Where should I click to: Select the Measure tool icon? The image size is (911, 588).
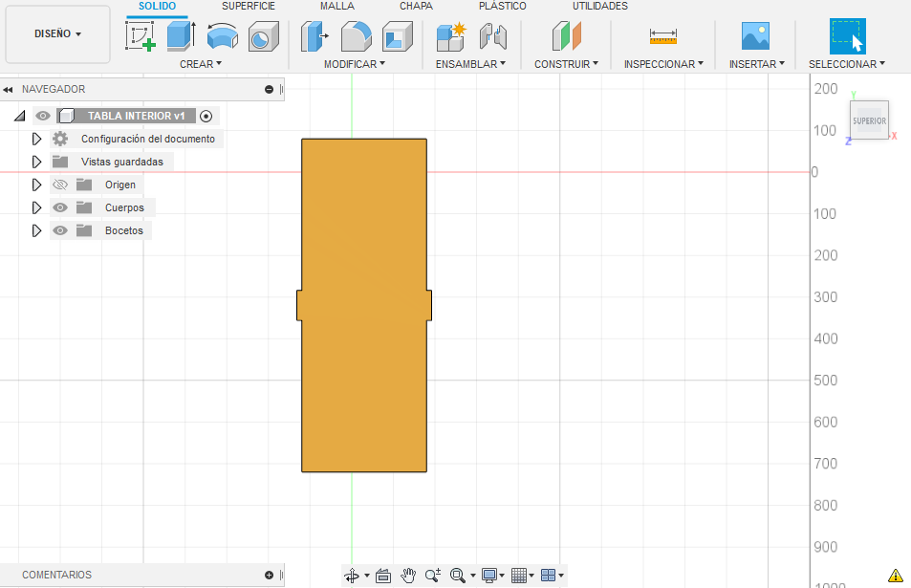click(x=662, y=36)
